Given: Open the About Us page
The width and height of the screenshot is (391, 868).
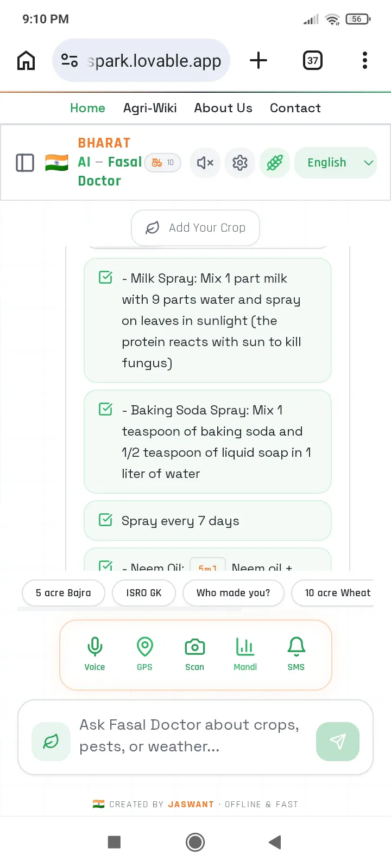Looking at the screenshot, I should (x=223, y=108).
